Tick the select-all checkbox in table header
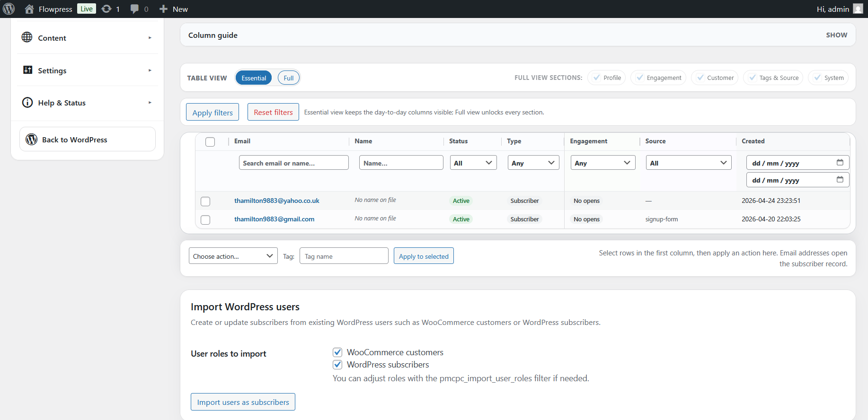 pos(210,142)
